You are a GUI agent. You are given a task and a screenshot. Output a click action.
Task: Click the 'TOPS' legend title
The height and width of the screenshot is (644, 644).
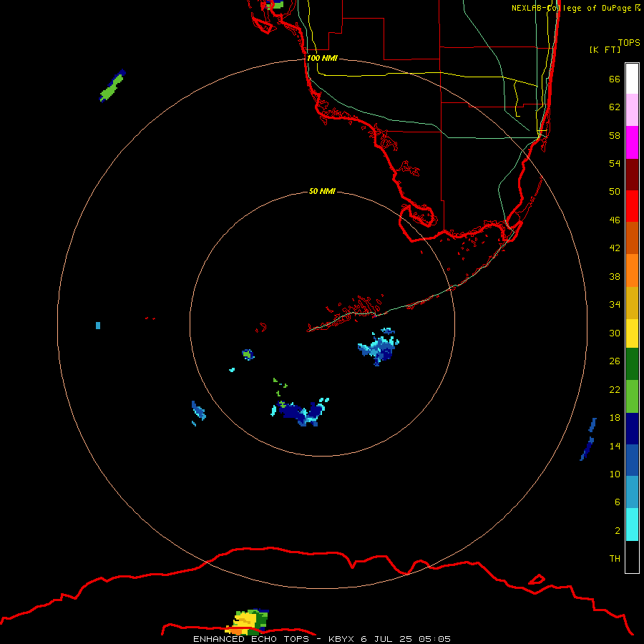coord(629,42)
